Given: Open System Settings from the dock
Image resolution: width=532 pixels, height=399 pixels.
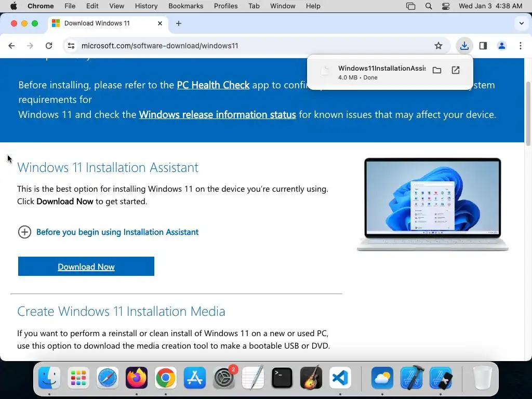Looking at the screenshot, I should coord(224,378).
